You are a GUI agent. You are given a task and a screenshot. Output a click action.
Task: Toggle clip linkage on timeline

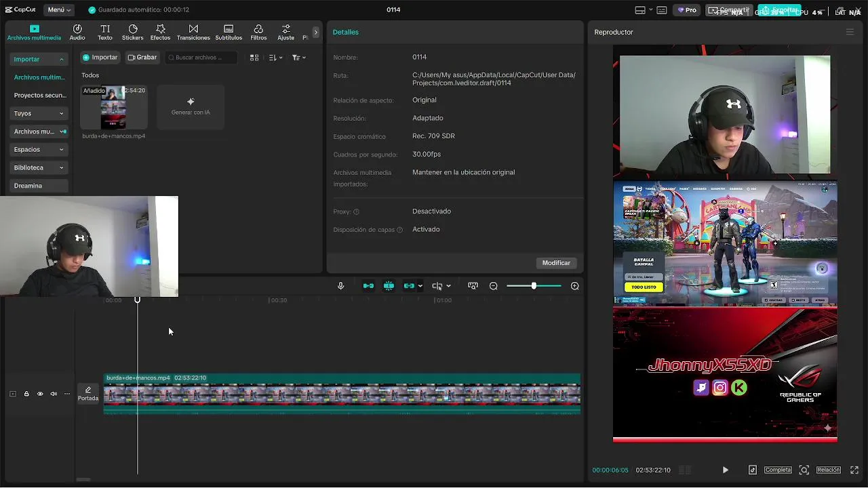[408, 286]
